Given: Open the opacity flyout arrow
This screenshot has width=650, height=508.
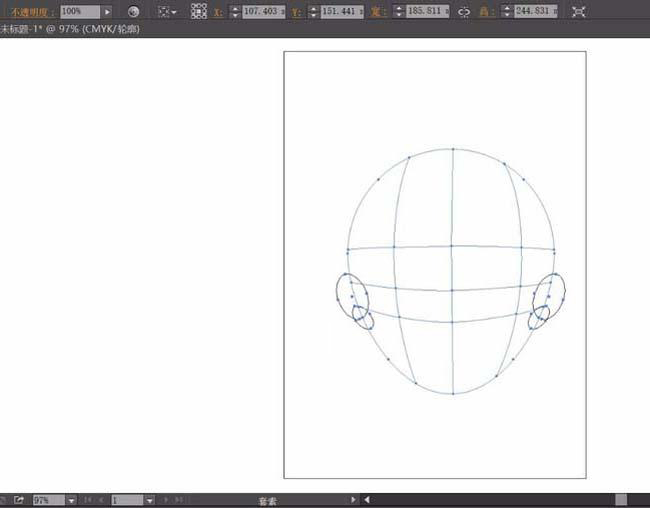Looking at the screenshot, I should pos(107,11).
